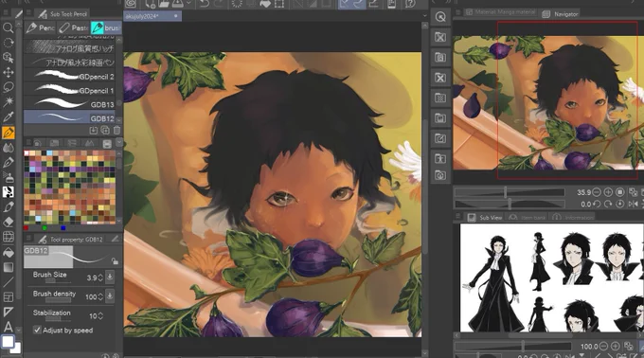
Task: Click sub tool list scroll-down arrow
Action: tap(119, 120)
